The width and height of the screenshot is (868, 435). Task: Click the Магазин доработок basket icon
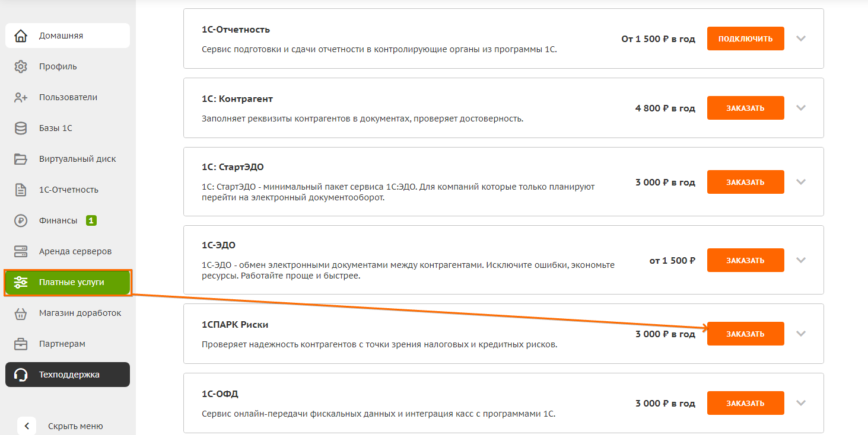21,313
